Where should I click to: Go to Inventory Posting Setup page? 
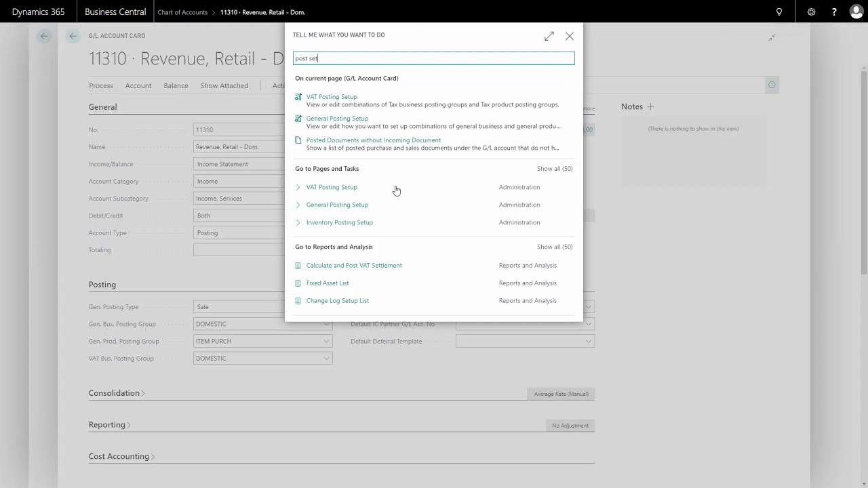(x=340, y=222)
